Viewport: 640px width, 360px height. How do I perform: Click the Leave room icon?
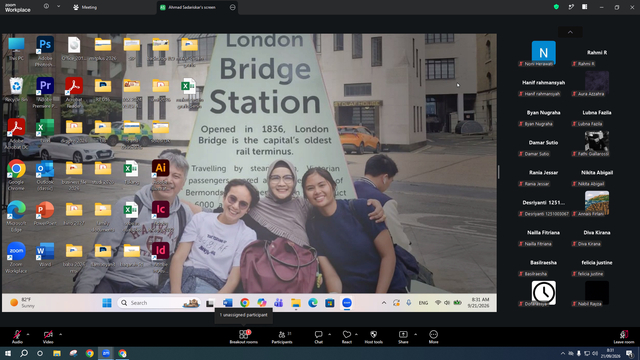(624, 335)
